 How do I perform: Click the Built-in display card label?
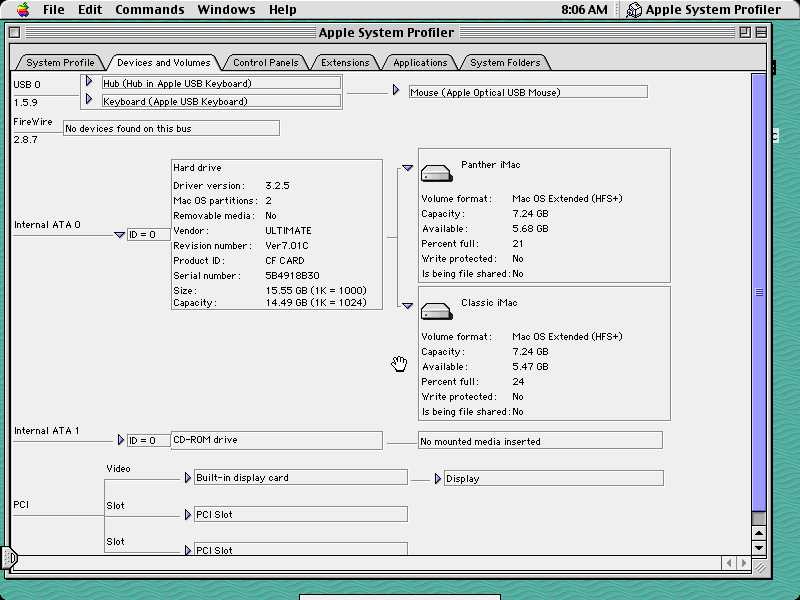[x=242, y=478]
